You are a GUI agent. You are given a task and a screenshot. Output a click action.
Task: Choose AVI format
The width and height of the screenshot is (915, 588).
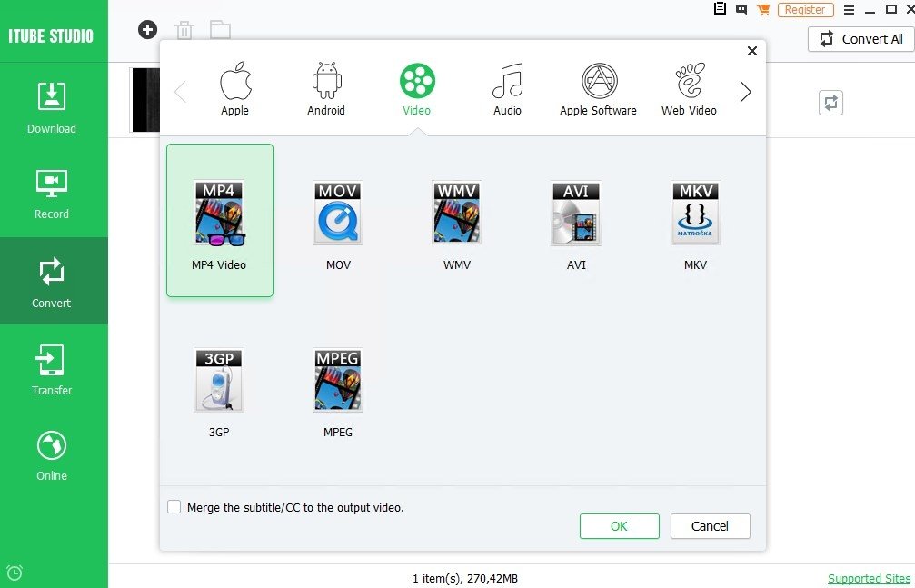(x=576, y=225)
